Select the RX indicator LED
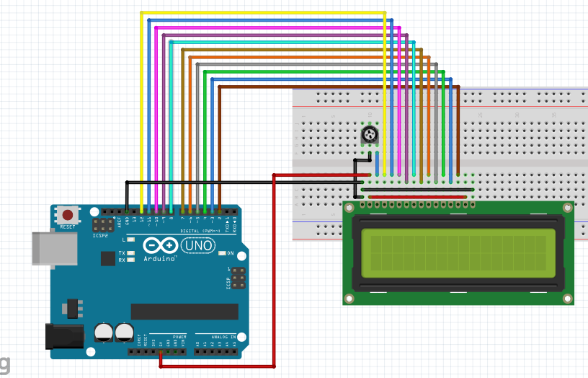The image size is (588, 378). pyautogui.click(x=130, y=260)
